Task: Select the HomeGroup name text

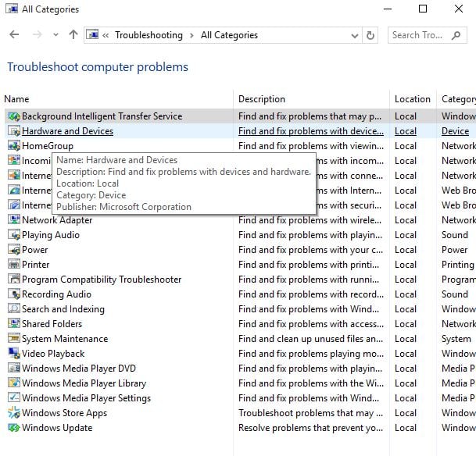Action: (48, 146)
